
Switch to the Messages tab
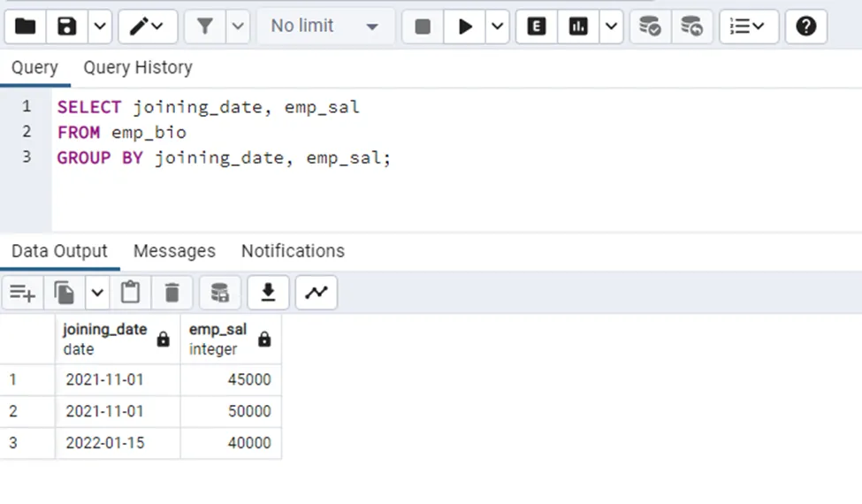coord(174,251)
